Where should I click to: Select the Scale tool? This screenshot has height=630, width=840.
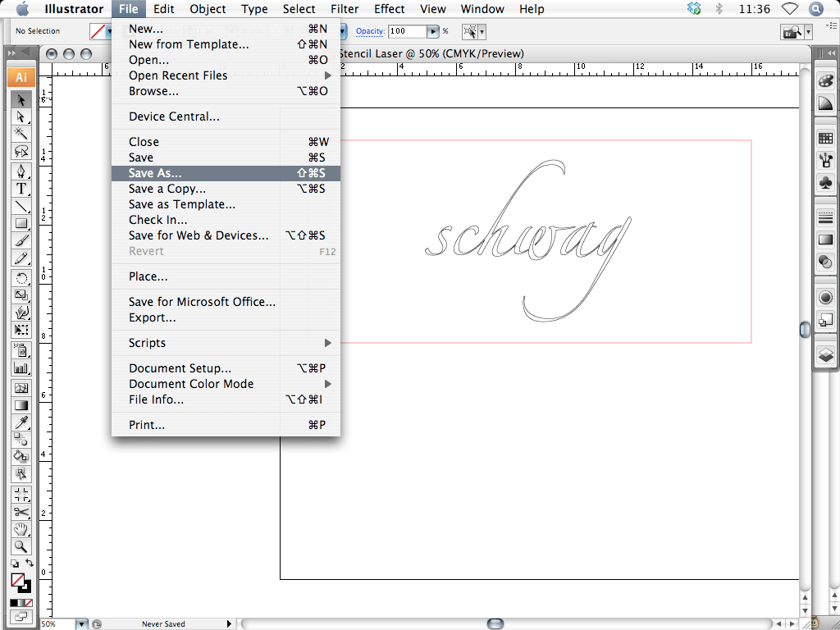[x=21, y=295]
